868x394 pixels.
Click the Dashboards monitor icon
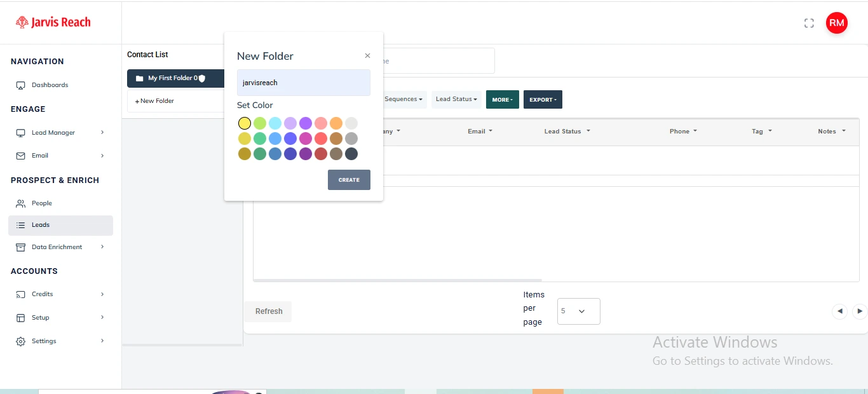click(20, 85)
